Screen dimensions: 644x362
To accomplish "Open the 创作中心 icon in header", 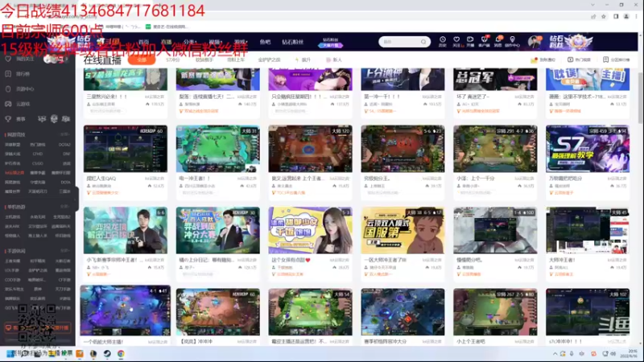I will coord(512,39).
